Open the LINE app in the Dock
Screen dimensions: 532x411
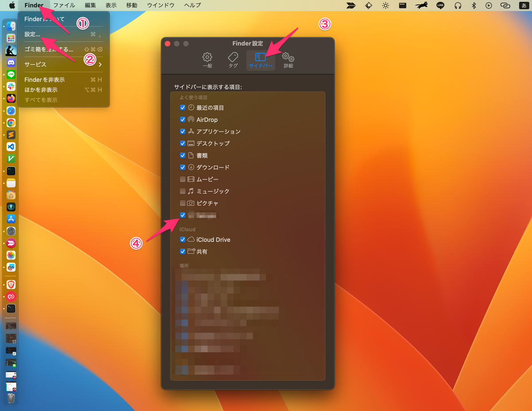11,74
